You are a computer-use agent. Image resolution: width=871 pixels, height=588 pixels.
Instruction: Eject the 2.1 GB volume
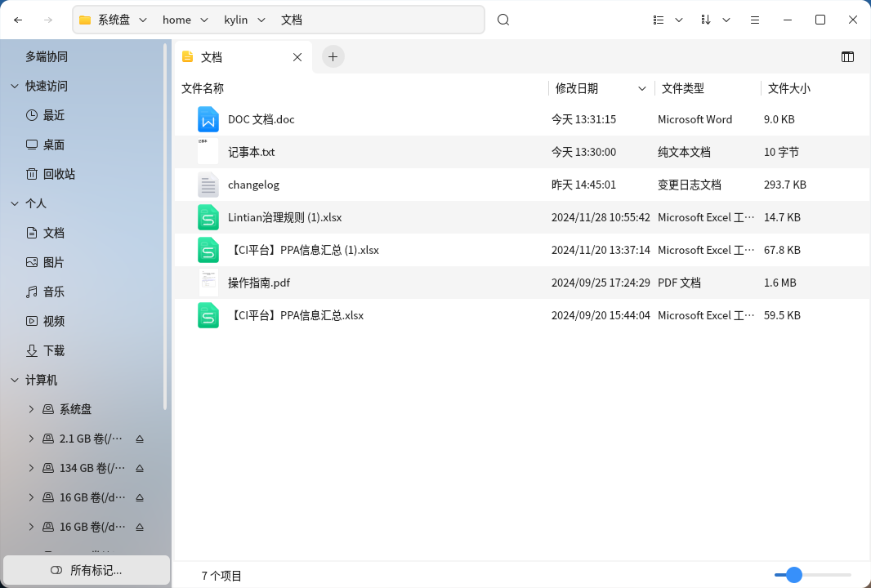[140, 439]
